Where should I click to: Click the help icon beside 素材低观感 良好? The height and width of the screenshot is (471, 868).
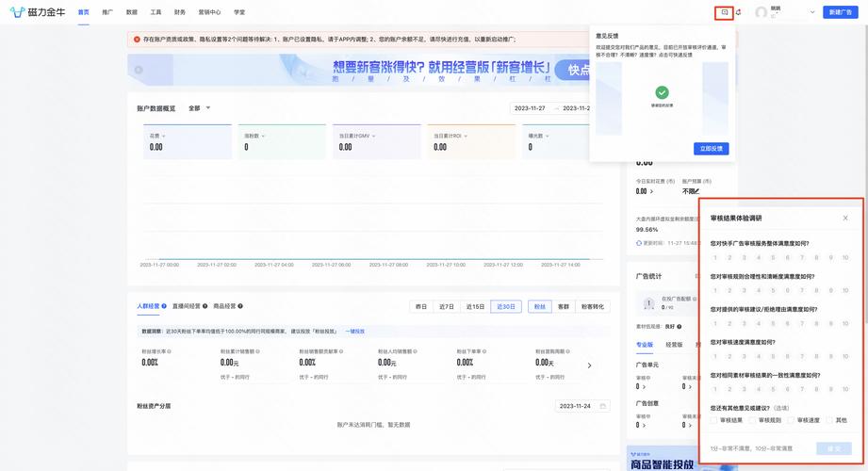coord(680,327)
